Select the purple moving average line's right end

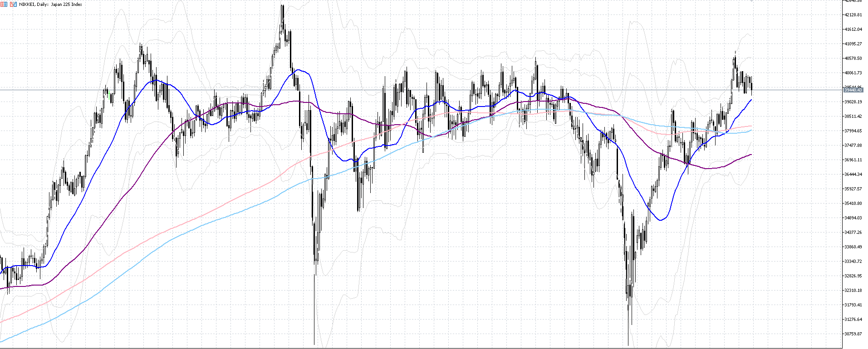(x=751, y=155)
